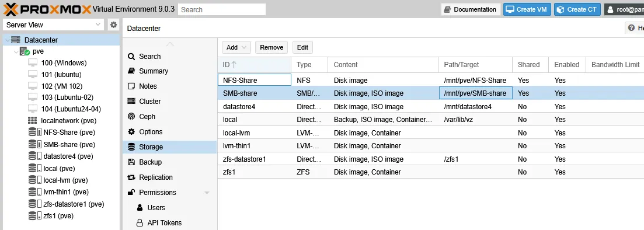Collapse the Permissions submenu arrow
The image size is (644, 230).
point(207,193)
